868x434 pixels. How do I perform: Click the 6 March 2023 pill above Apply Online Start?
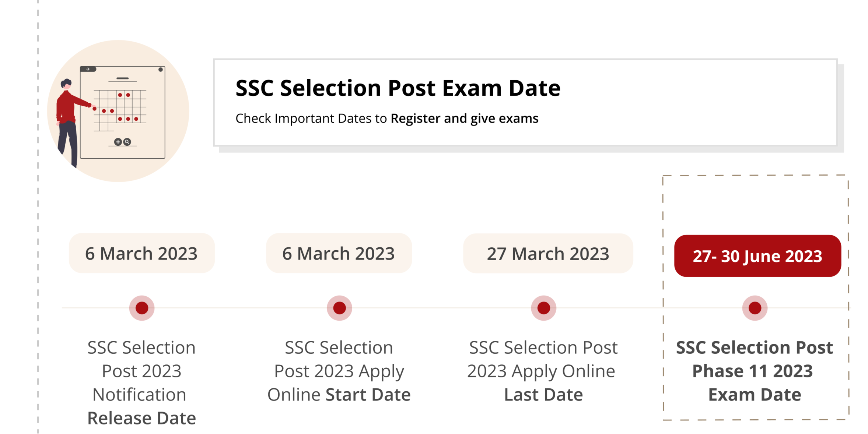pos(339,253)
